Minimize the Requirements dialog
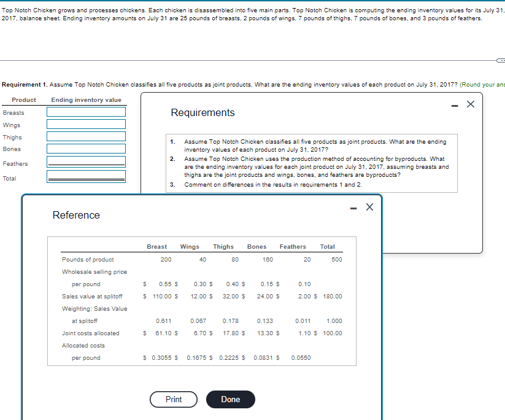 coord(455,106)
